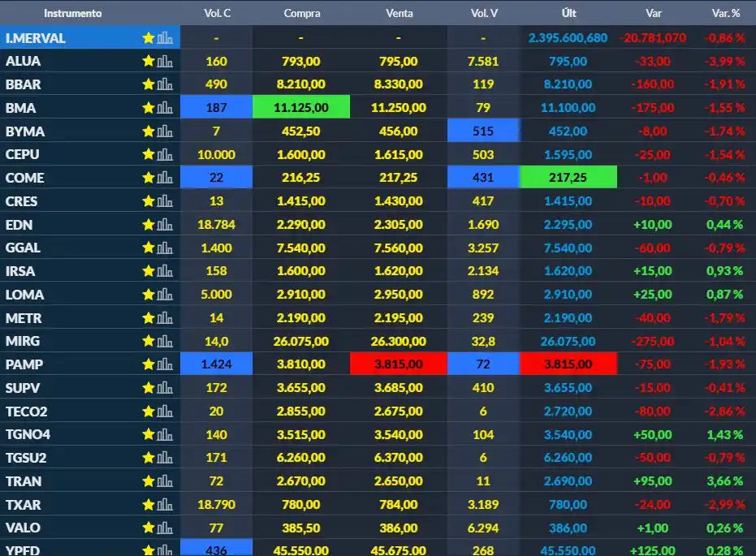Open chart icon for TGSU2
756x556 pixels.
[x=165, y=458]
